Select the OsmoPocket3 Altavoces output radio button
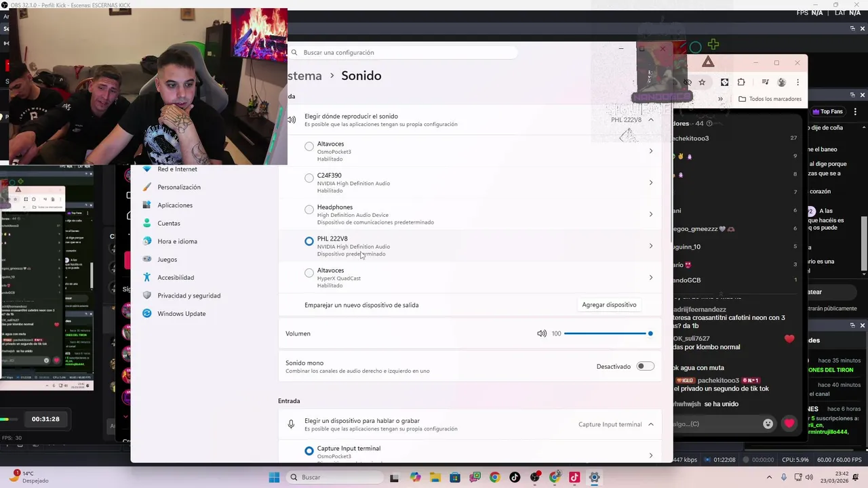Screen dimensions: 868x488 tap(309, 146)
